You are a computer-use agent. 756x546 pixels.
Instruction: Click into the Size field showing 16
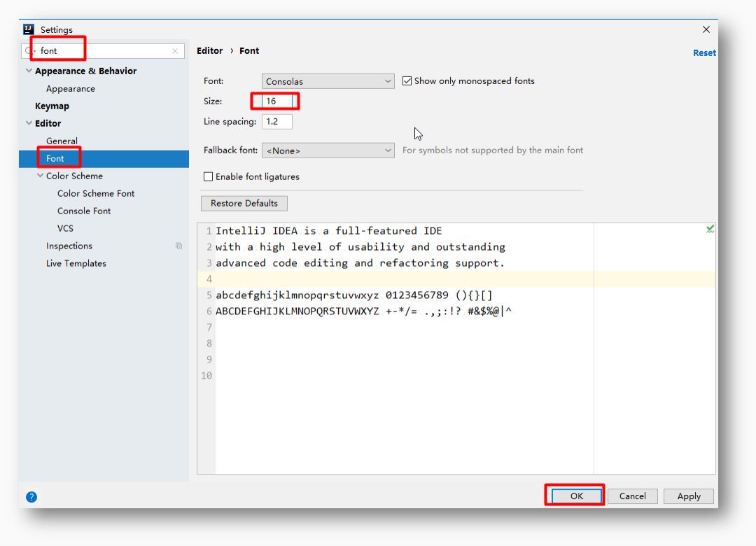tap(276, 101)
